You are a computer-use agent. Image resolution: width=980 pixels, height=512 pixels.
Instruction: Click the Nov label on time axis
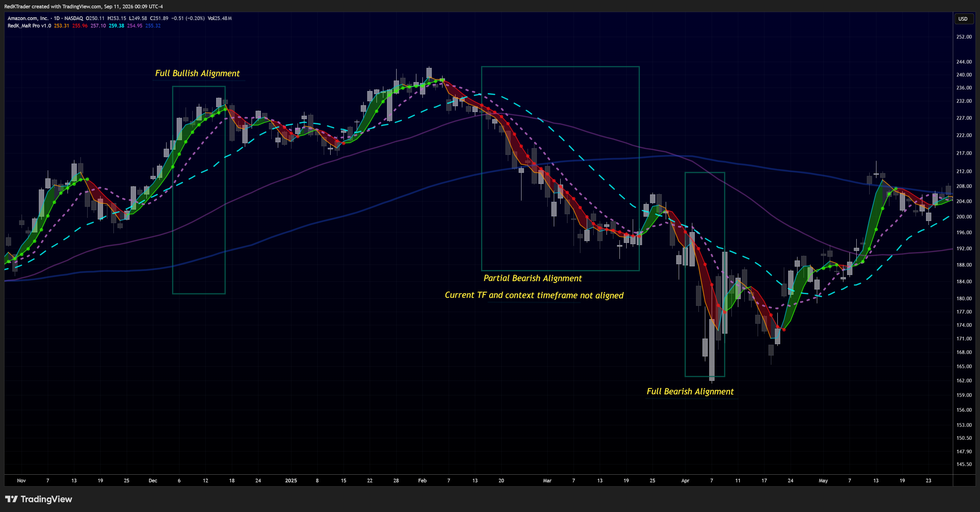pyautogui.click(x=21, y=481)
